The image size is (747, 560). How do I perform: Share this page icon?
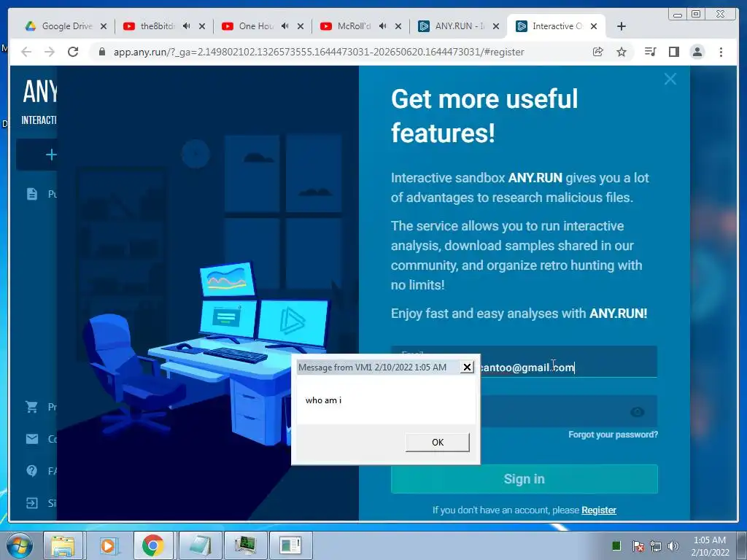tap(598, 52)
